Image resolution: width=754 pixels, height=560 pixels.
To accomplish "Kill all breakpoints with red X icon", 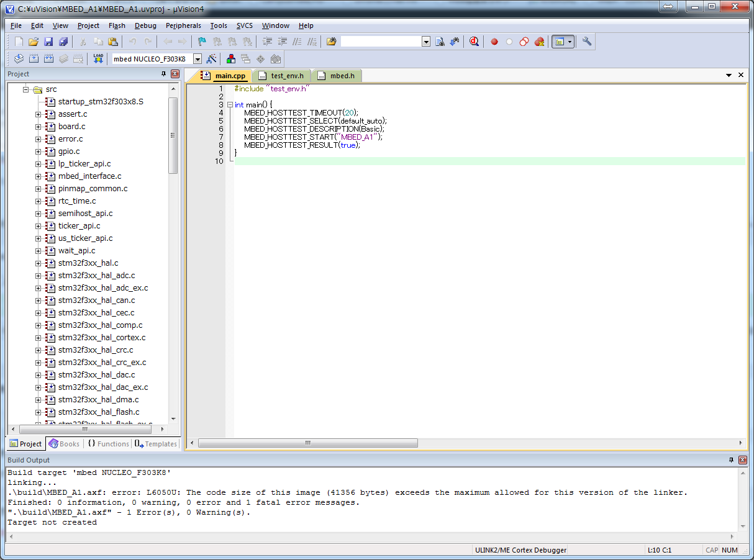I will coord(539,42).
